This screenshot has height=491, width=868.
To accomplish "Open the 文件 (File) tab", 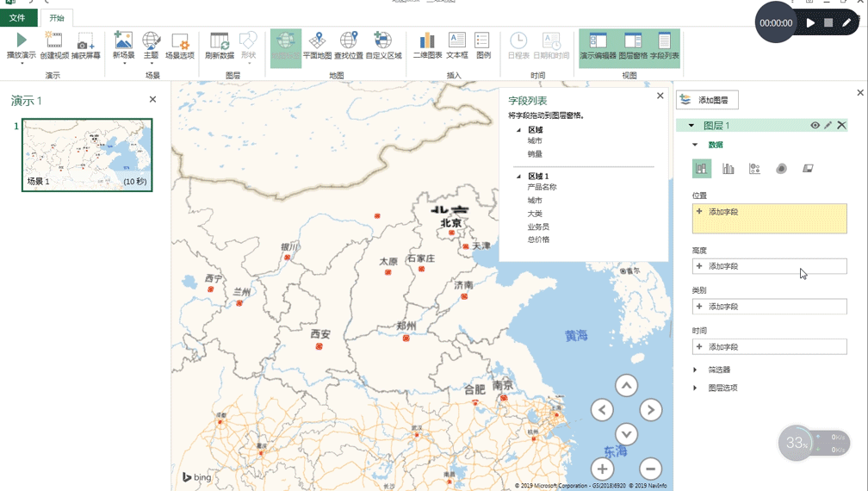I will click(x=18, y=18).
